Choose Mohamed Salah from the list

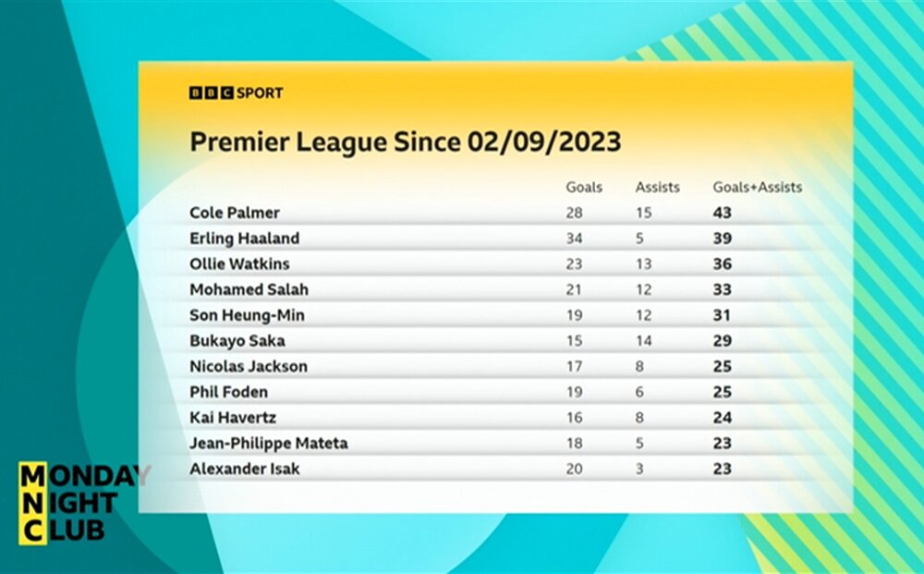pyautogui.click(x=249, y=289)
